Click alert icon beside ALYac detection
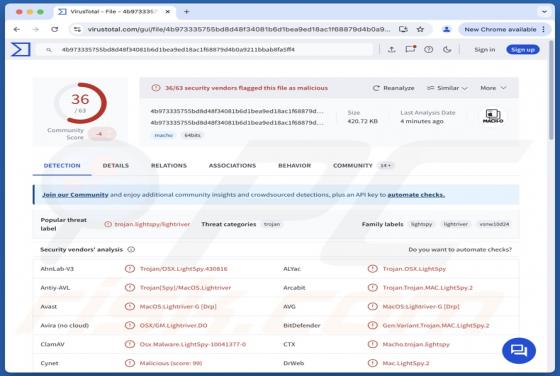 372,269
